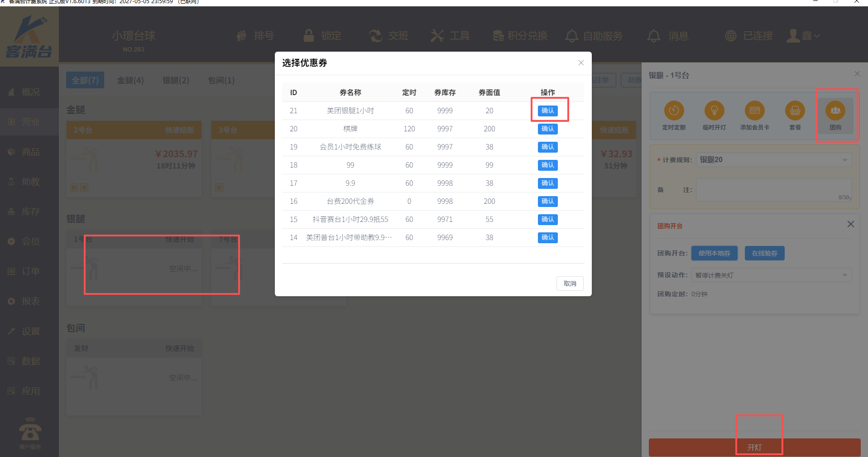This screenshot has width=868, height=457.
Task: Select the 临时开灯 lightbulb icon
Action: click(x=714, y=111)
